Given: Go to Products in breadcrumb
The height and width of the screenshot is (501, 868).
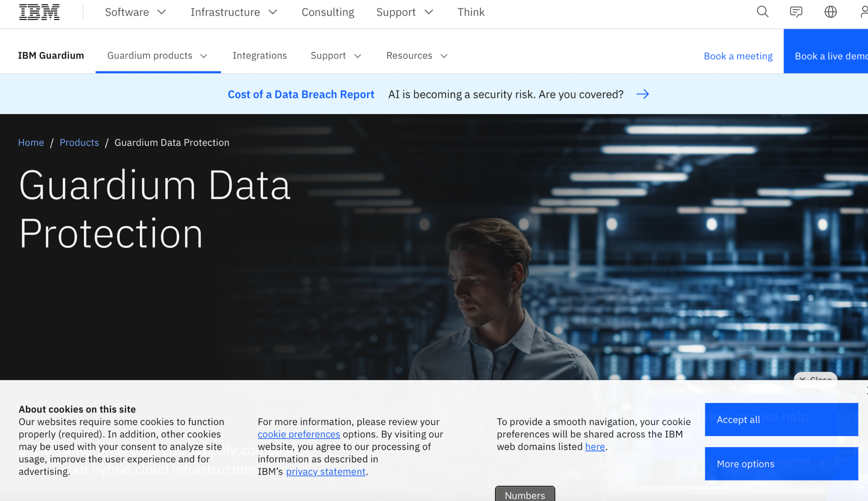Looking at the screenshot, I should (x=79, y=143).
